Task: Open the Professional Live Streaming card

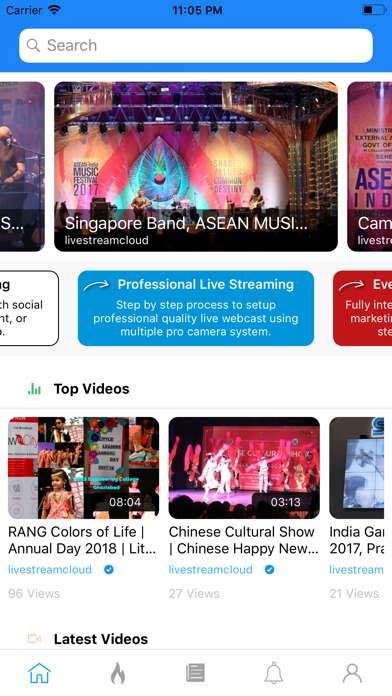Action: tap(196, 308)
